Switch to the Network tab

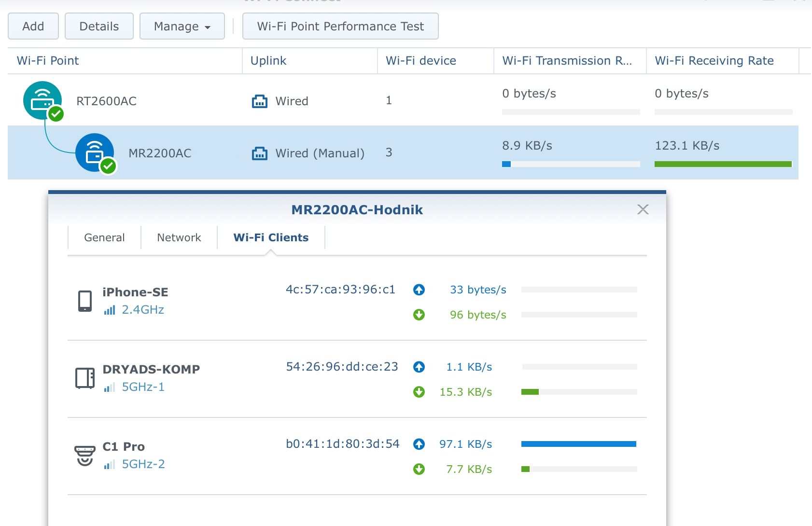pos(179,237)
